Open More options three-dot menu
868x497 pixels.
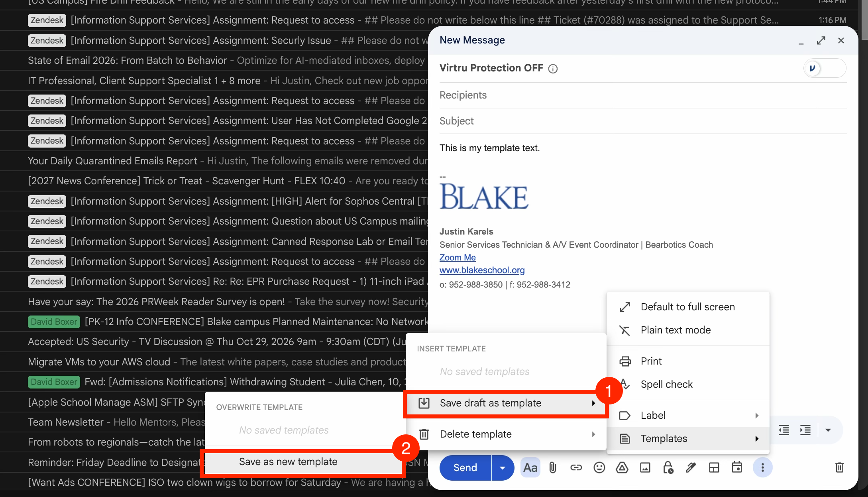coord(762,468)
